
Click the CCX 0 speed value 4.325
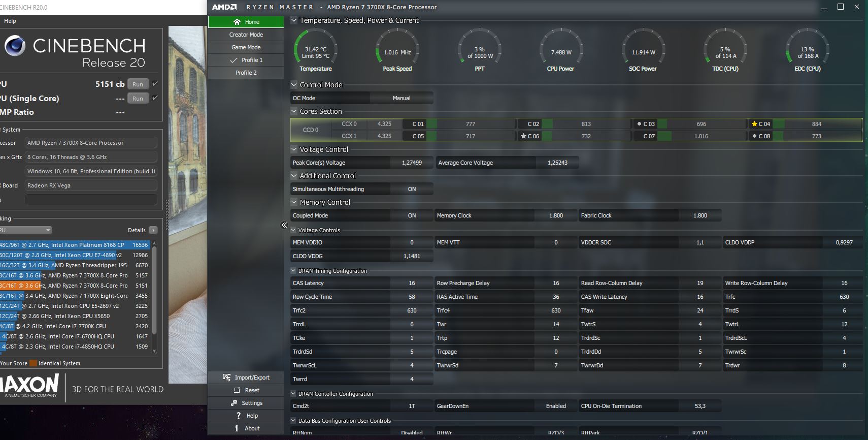click(384, 124)
